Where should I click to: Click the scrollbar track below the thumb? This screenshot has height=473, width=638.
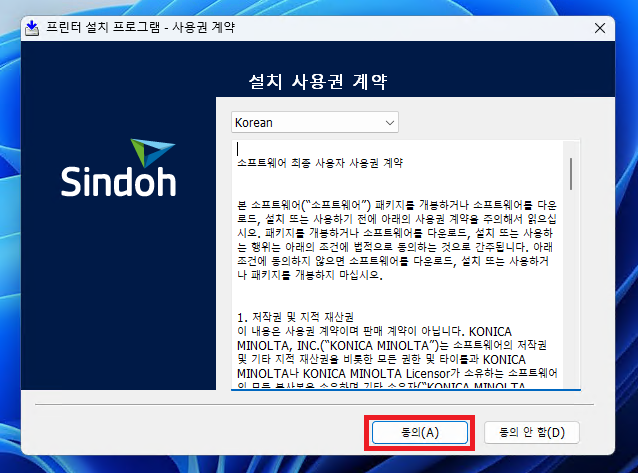(571, 300)
